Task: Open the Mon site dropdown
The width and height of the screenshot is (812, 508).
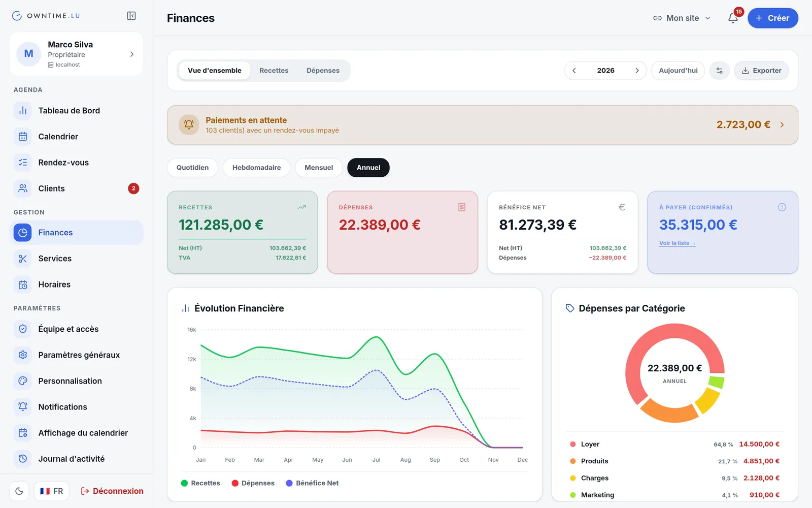Action: click(682, 18)
